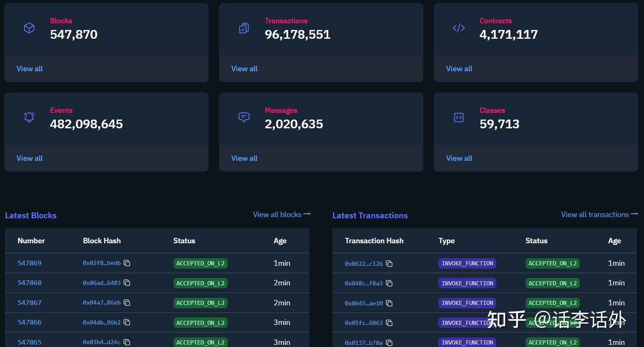The width and height of the screenshot is (644, 347).
Task: Click ACCEPTED_ON_L2 status of block 547868
Action: (x=200, y=283)
